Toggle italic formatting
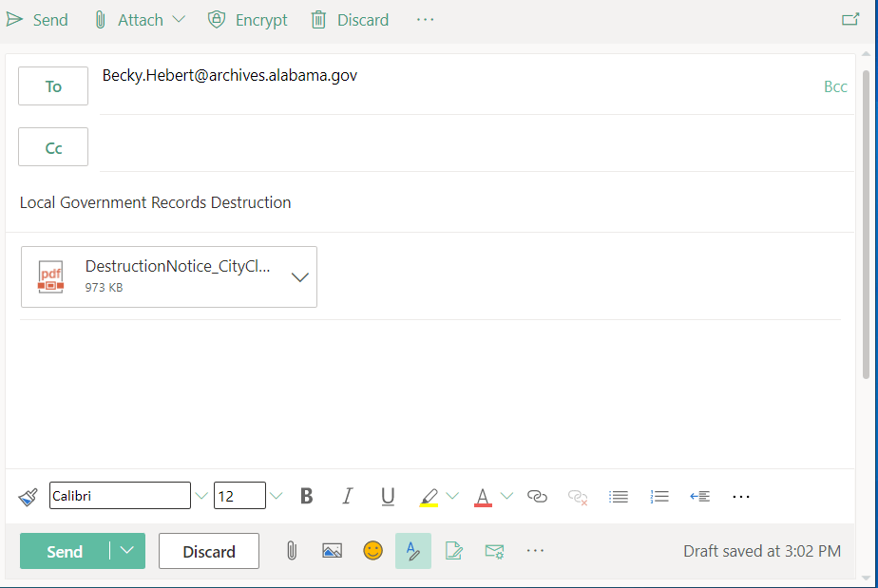This screenshot has width=878, height=588. pos(347,496)
